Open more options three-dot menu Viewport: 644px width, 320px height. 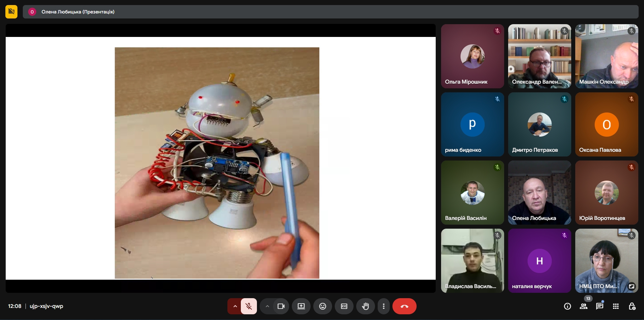click(383, 306)
